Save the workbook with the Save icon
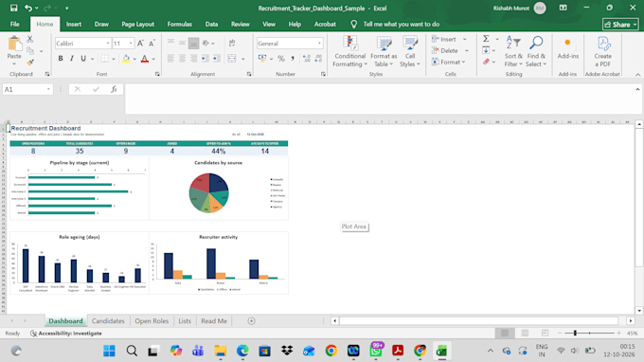 coord(13,8)
